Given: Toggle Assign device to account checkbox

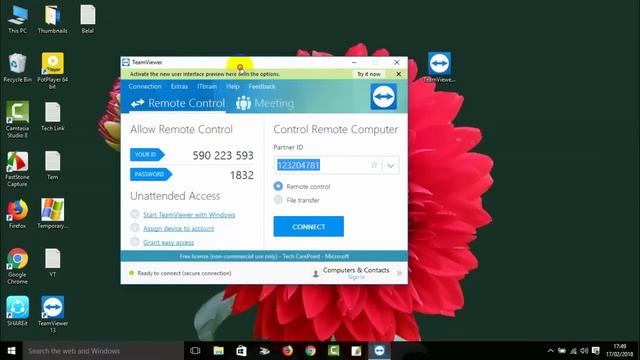Looking at the screenshot, I should 135,228.
